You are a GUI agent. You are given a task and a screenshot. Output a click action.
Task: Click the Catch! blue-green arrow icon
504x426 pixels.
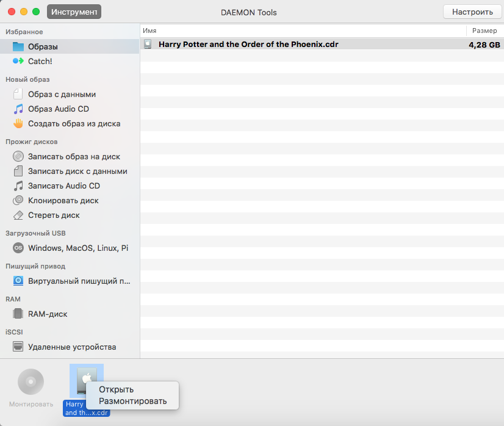(18, 61)
